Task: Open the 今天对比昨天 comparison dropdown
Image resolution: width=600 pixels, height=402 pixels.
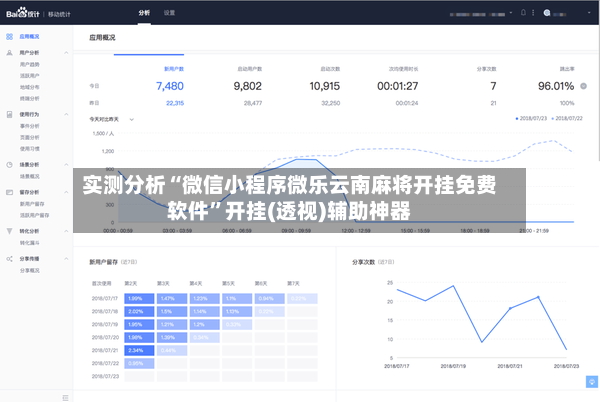Action: coord(111,119)
